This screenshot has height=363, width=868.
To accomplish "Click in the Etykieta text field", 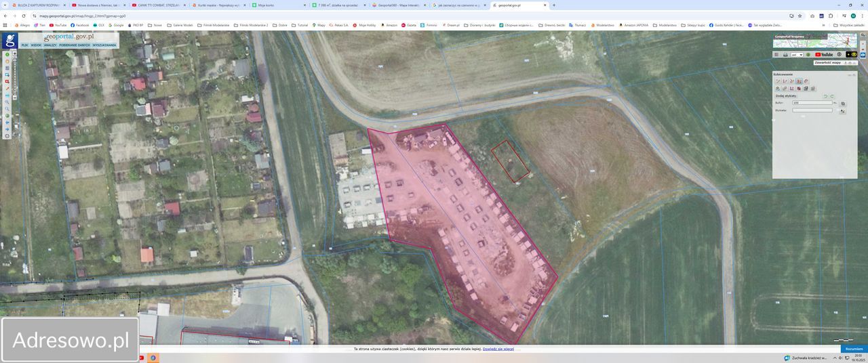I will pyautogui.click(x=812, y=110).
